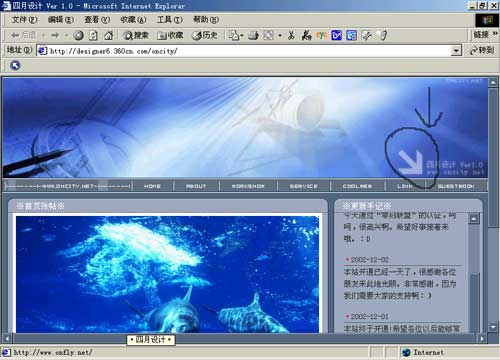Click the page vertical scrollbar down arrow

coord(493,327)
